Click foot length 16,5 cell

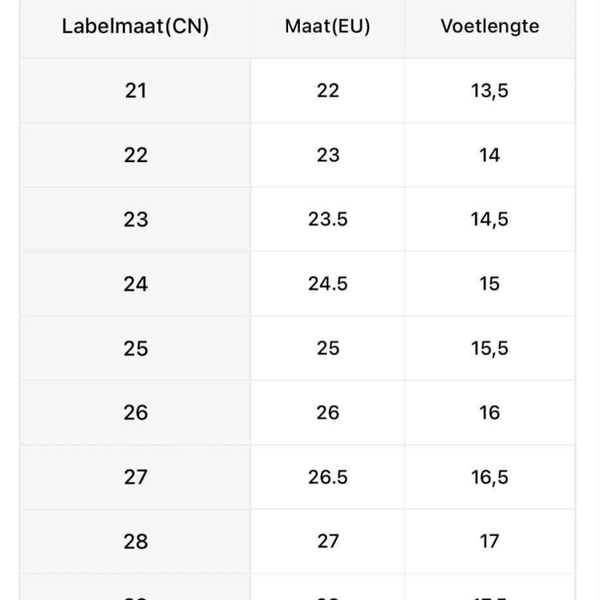click(489, 477)
